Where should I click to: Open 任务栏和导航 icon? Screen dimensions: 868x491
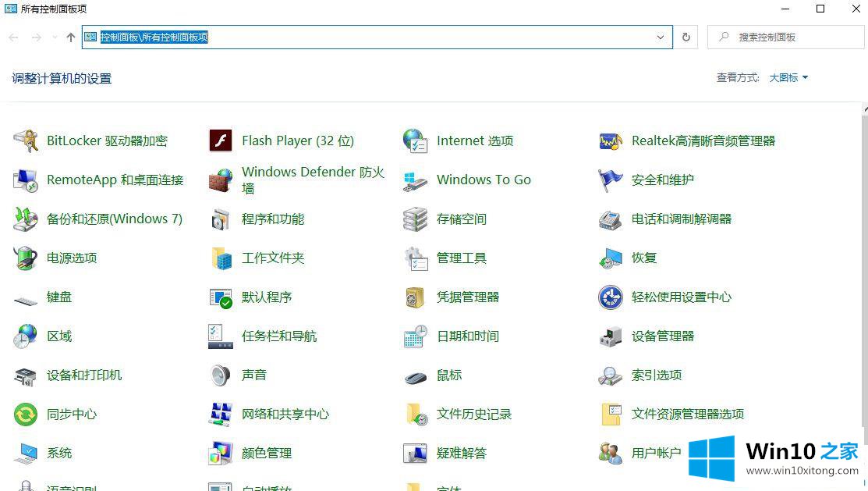point(221,336)
